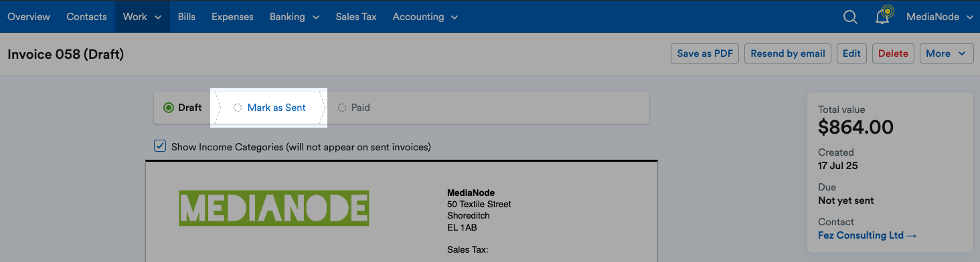980x262 pixels.
Task: Go to the Overview tab
Action: pyautogui.click(x=29, y=17)
